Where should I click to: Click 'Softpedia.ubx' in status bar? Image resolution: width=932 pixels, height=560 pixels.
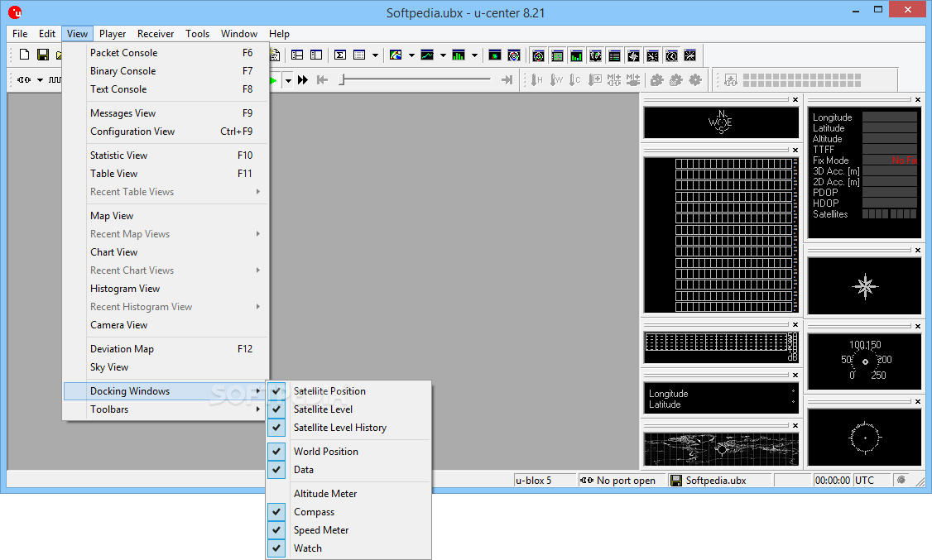716,481
